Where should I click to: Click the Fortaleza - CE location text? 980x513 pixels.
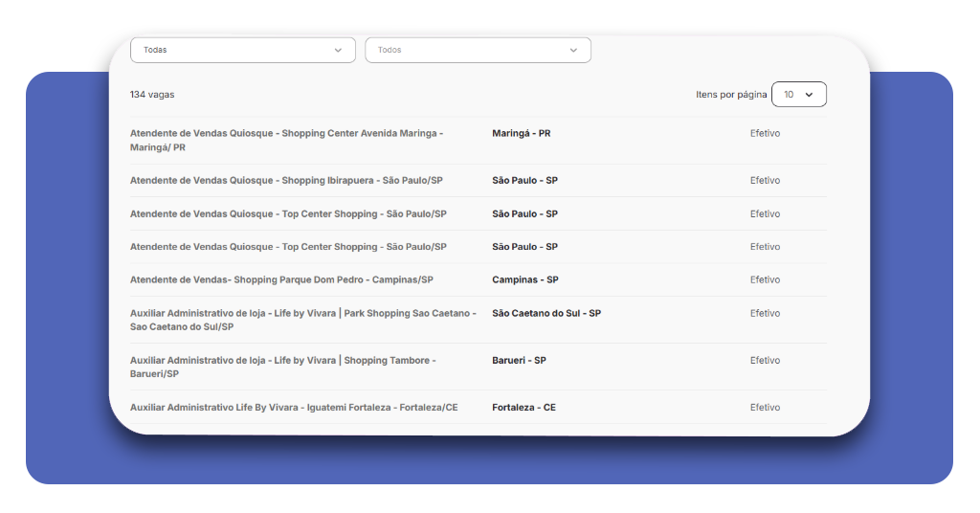tap(523, 407)
